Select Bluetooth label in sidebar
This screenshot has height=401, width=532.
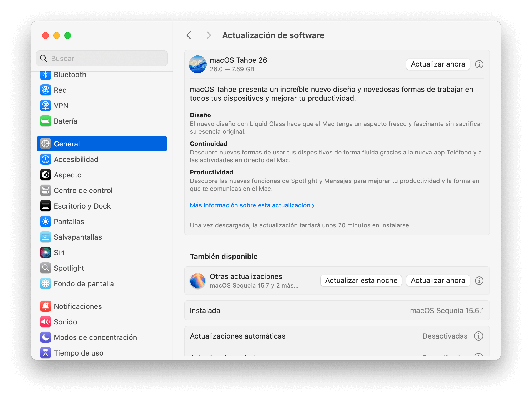(70, 75)
